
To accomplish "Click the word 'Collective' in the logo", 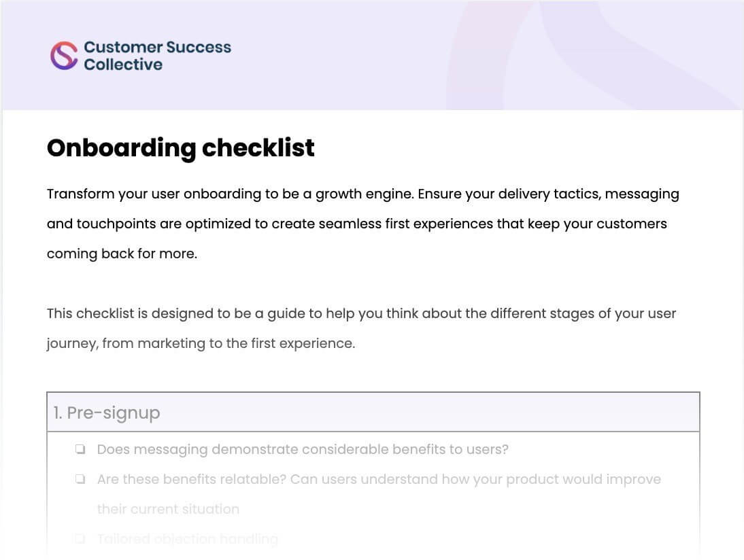I will point(123,65).
